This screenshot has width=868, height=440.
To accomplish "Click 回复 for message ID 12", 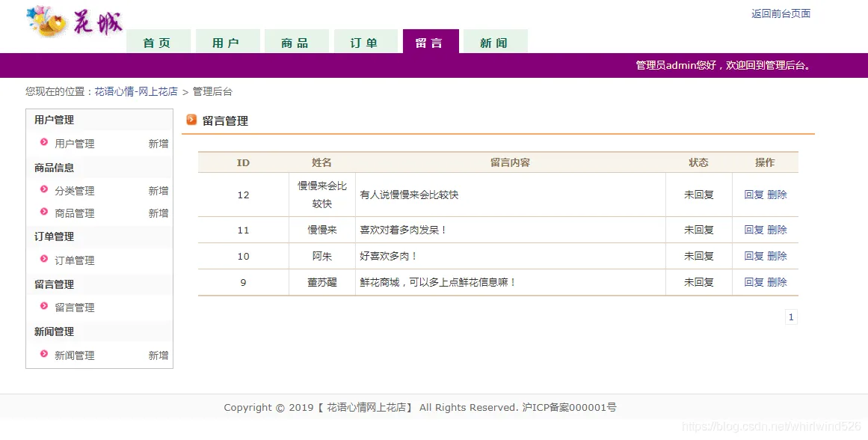I will click(x=754, y=195).
